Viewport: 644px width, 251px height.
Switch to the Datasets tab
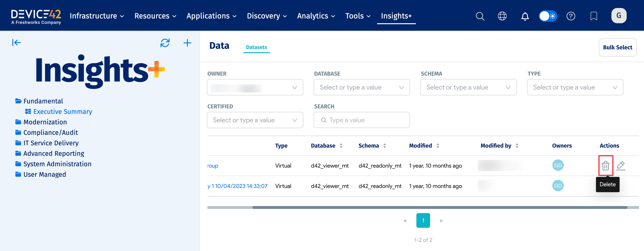coord(256,47)
